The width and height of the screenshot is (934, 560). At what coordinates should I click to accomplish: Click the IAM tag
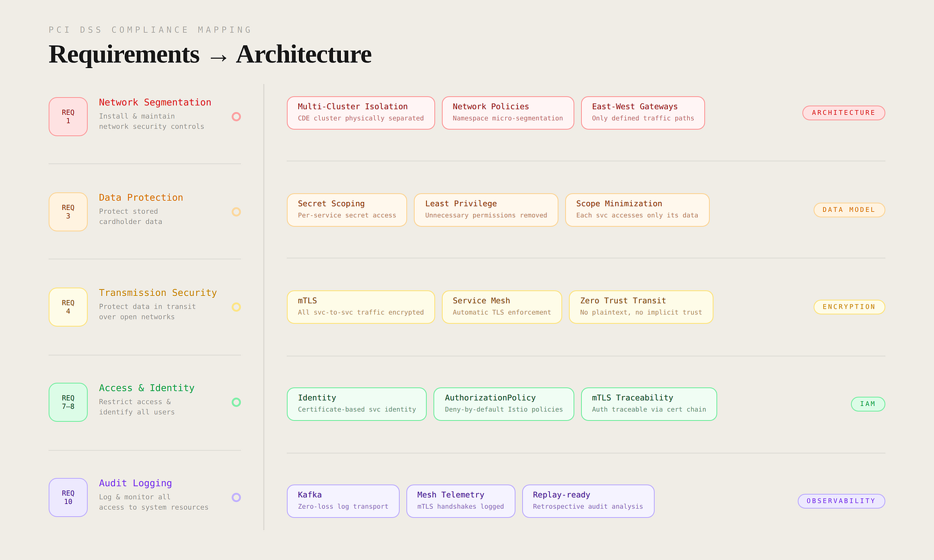[x=868, y=404]
